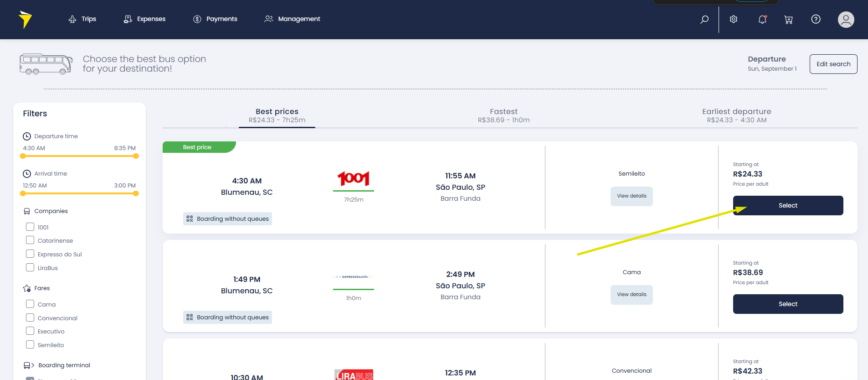Check the Executivo fare filter

click(30, 331)
